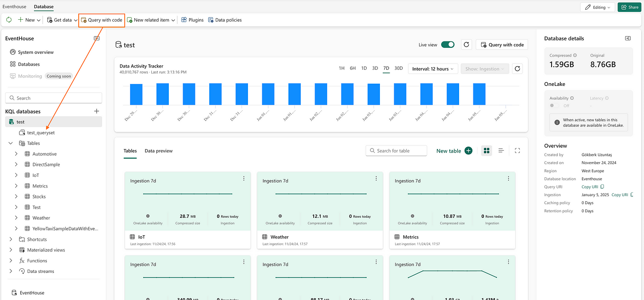The width and height of the screenshot is (644, 300).
Task: Expand the Functions node
Action: tap(11, 260)
